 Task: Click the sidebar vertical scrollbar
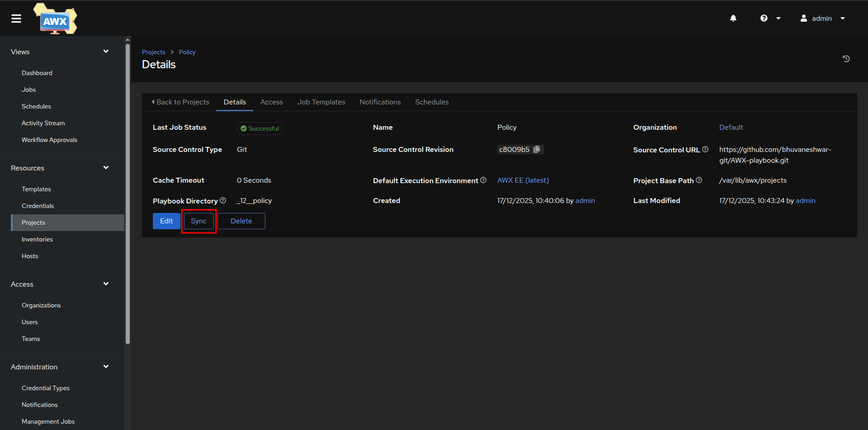pyautogui.click(x=127, y=194)
